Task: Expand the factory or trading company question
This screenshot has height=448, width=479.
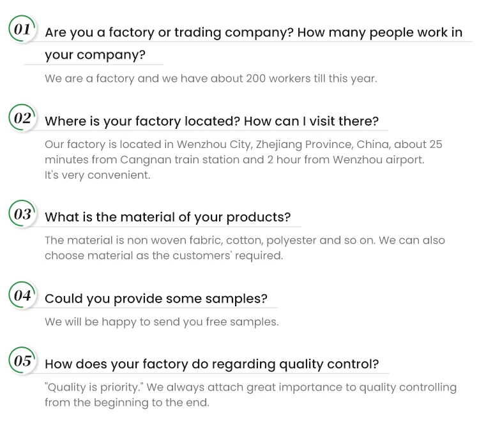Action: point(254,32)
